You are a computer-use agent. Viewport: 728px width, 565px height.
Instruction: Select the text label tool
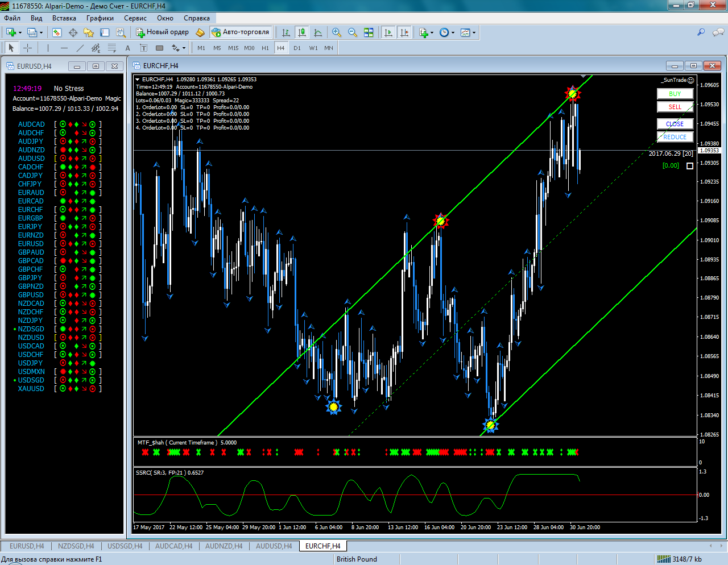(144, 48)
